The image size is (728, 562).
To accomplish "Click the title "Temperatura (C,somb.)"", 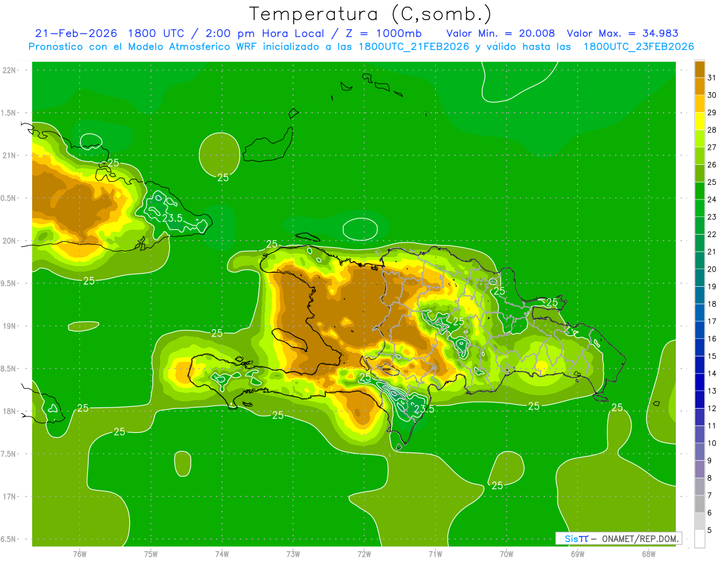I will point(369,14).
